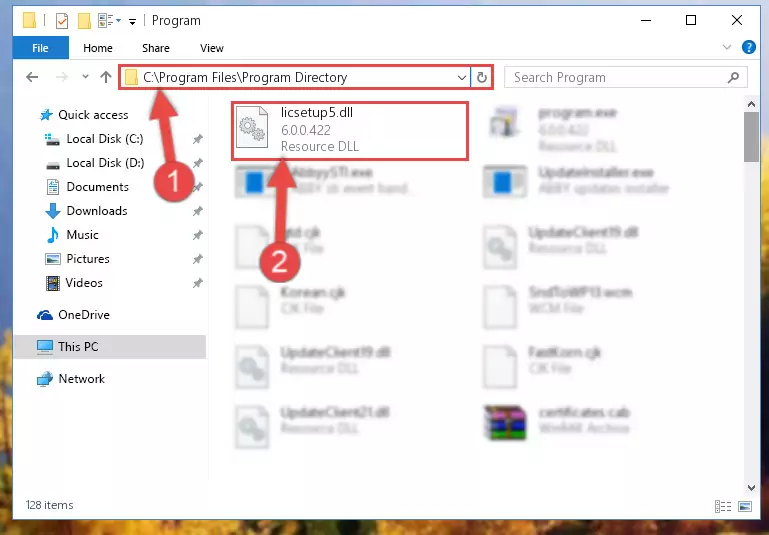The image size is (769, 535).
Task: Open Local Disk (C:) in sidebar
Action: (105, 139)
